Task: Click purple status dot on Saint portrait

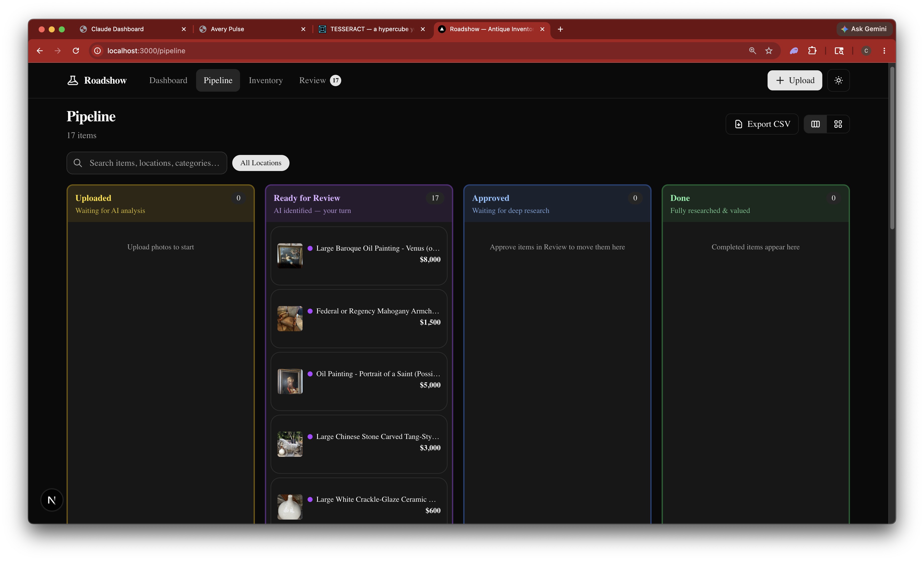Action: click(x=310, y=374)
